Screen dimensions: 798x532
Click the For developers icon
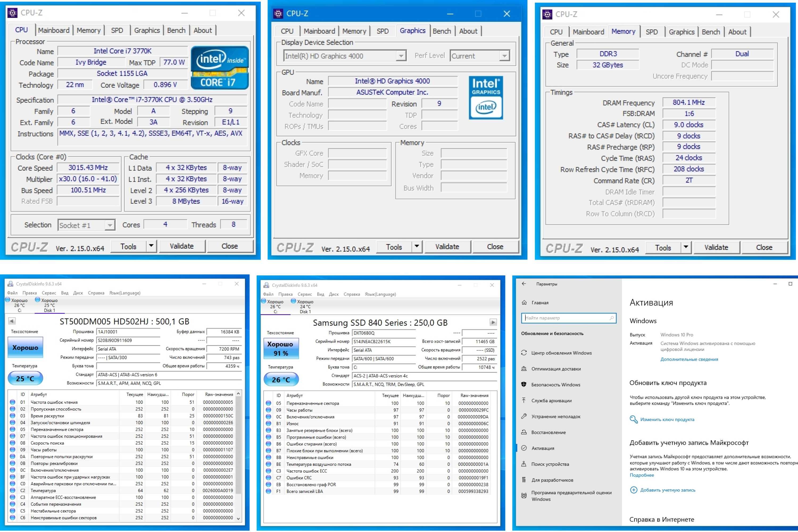(x=524, y=480)
